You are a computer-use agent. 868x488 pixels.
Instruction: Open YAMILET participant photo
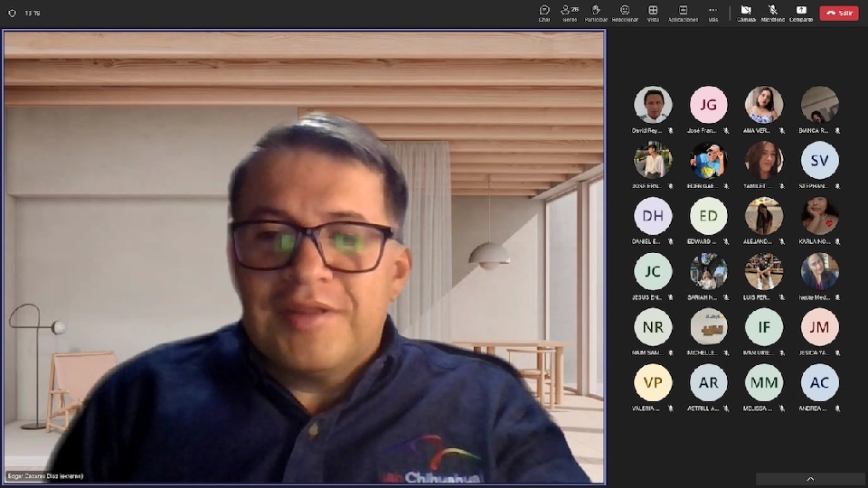764,160
